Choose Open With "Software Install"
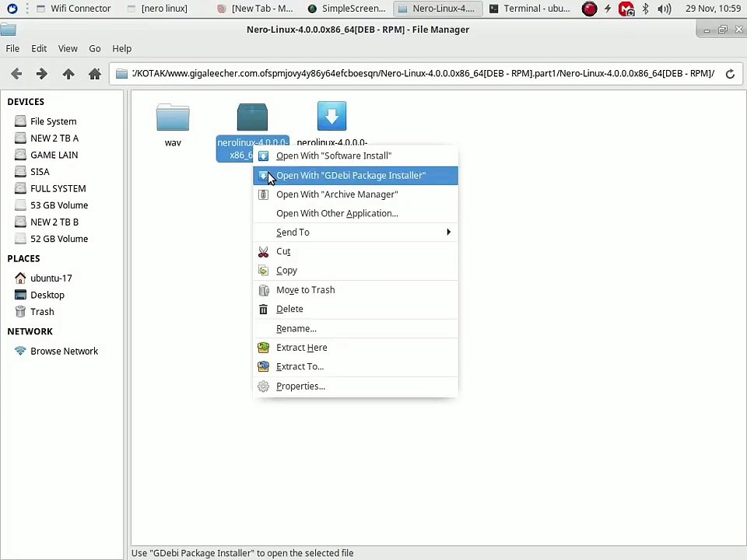The height and width of the screenshot is (560, 747). (x=356, y=156)
